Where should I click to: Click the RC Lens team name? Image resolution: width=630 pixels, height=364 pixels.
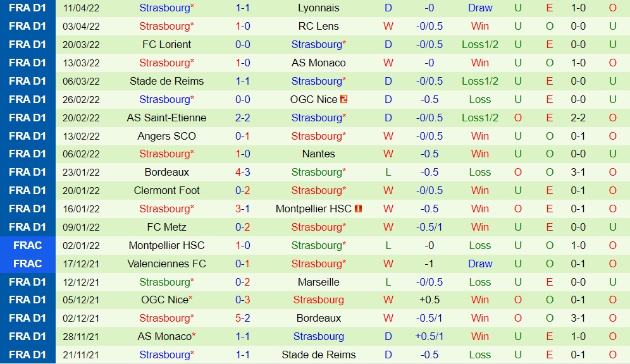point(318,27)
